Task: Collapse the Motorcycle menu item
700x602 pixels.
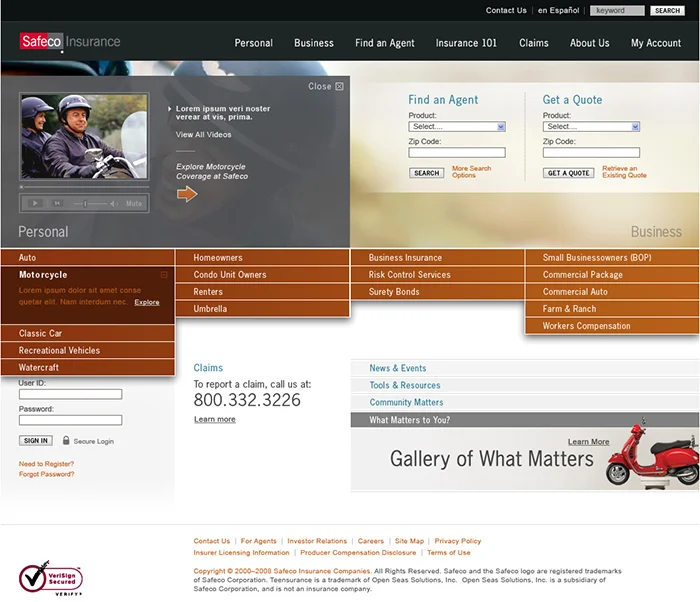Action: (164, 275)
